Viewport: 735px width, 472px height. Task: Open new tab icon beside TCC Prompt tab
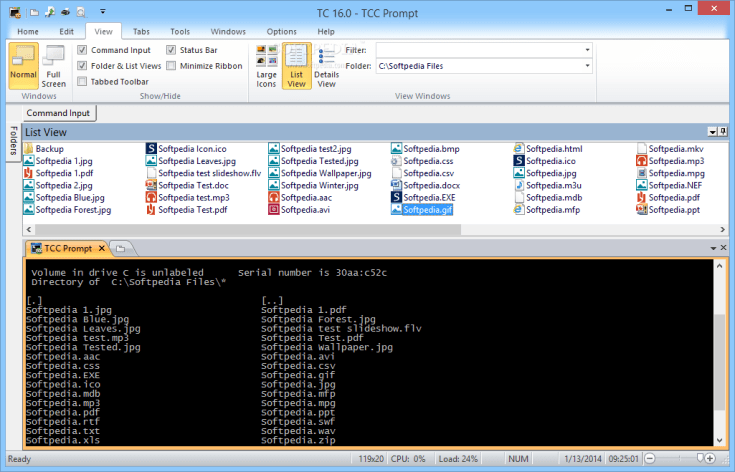[121, 248]
